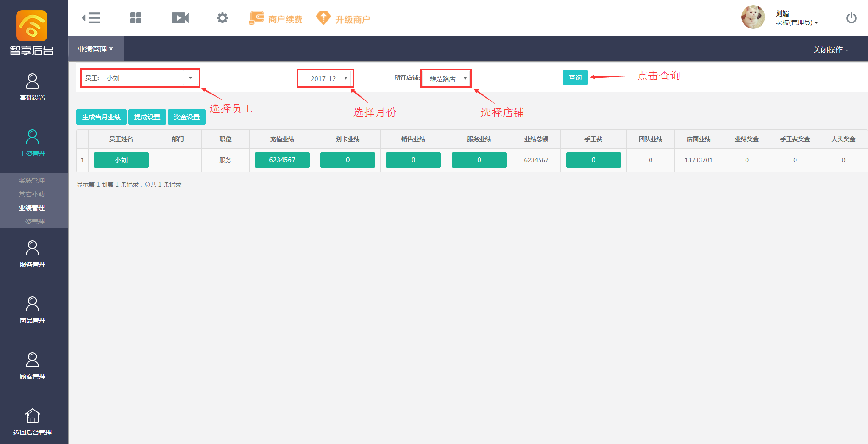
Task: Click the 部门 column header
Action: pyautogui.click(x=178, y=139)
